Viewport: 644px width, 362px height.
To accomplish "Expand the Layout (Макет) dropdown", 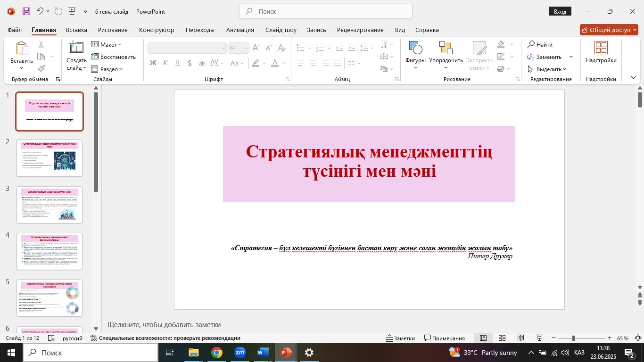I will click(107, 44).
